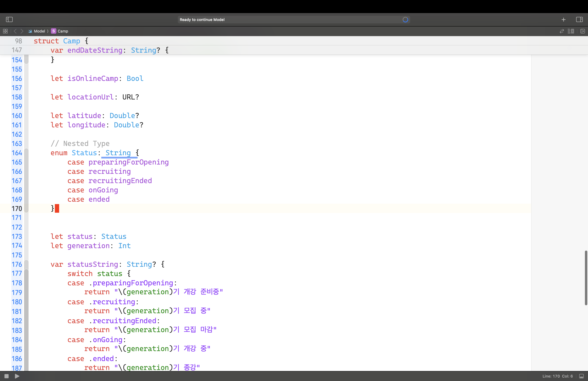Screen dimensions: 588x381
Task: Toggle the right inspector panel
Action: (x=579, y=20)
